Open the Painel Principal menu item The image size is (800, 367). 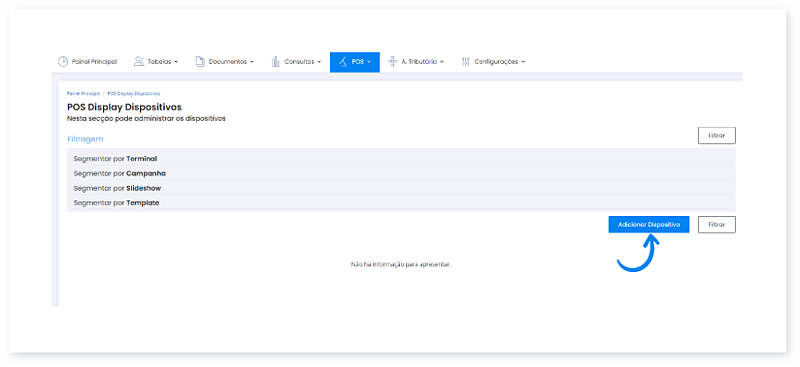(x=87, y=61)
